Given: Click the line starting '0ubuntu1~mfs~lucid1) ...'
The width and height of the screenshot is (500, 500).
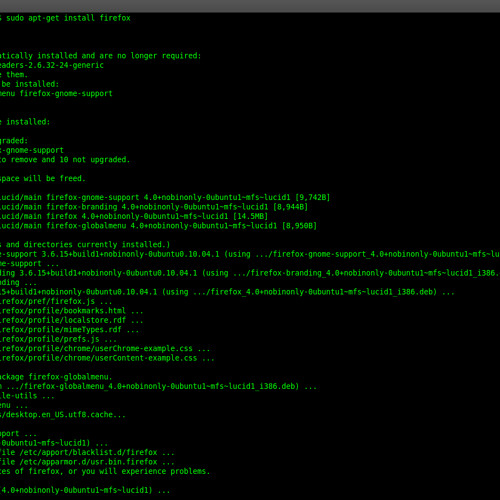Looking at the screenshot, I should point(54,443).
